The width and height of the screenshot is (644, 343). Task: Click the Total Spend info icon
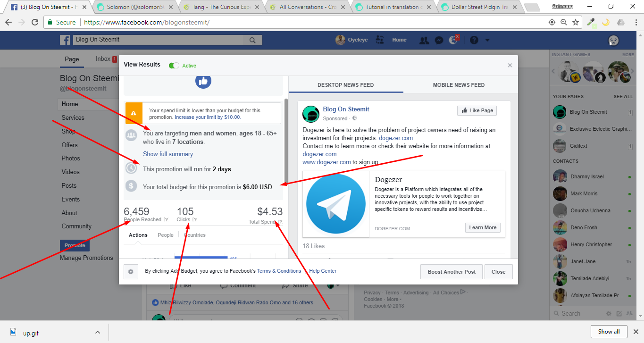(280, 222)
